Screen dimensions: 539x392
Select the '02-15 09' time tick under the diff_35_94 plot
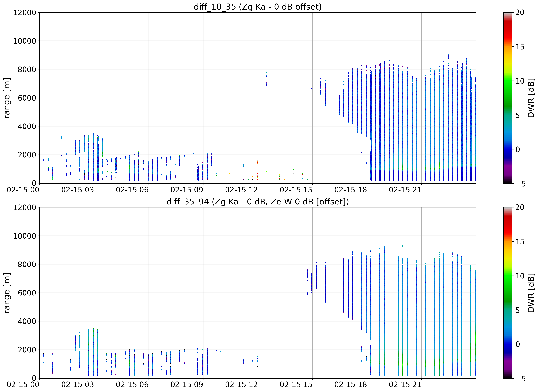pyautogui.click(x=187, y=385)
